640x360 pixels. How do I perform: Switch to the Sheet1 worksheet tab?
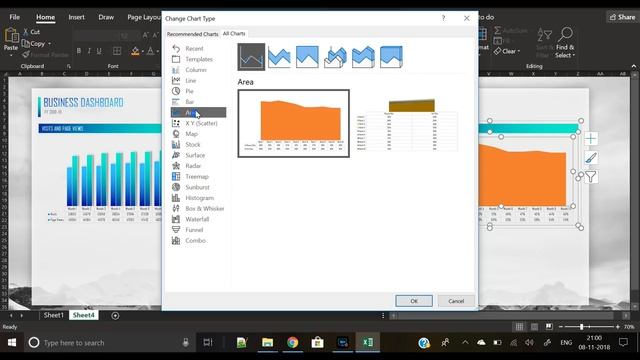(53, 315)
